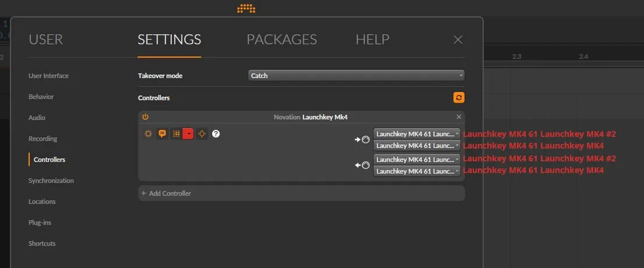Expand the first MIDI input port dropdown
Screen dimensions: 644x268
(x=417, y=133)
